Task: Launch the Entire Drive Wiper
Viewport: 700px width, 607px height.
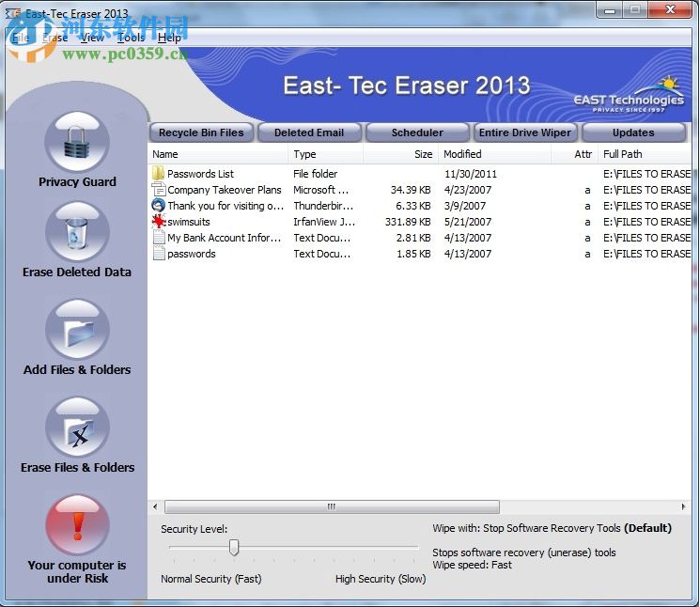Action: [525, 132]
